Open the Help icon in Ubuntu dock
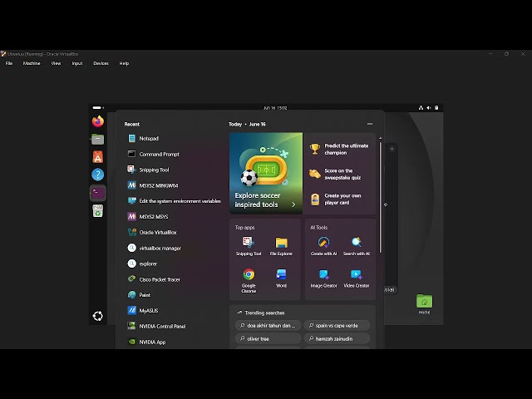This screenshot has height=399, width=532. coord(98,175)
